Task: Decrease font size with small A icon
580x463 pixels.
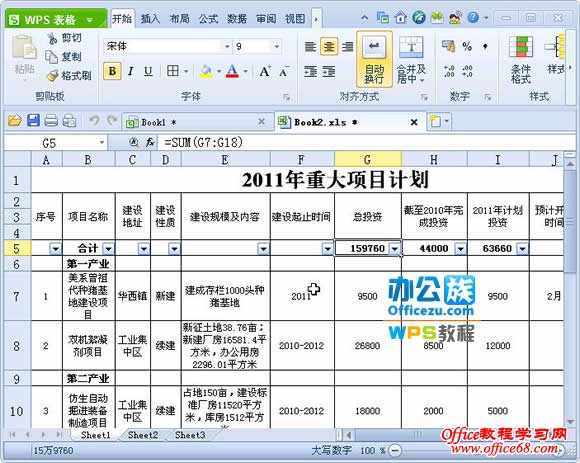Action: [284, 72]
